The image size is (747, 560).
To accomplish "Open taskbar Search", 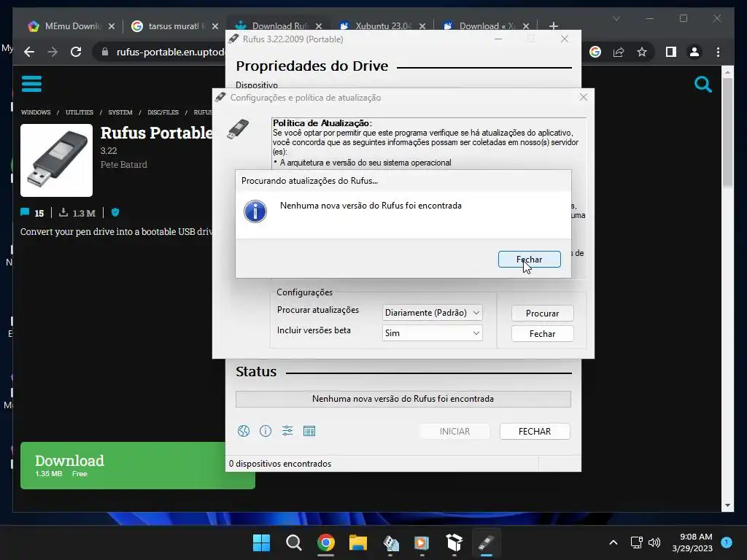I will click(293, 542).
